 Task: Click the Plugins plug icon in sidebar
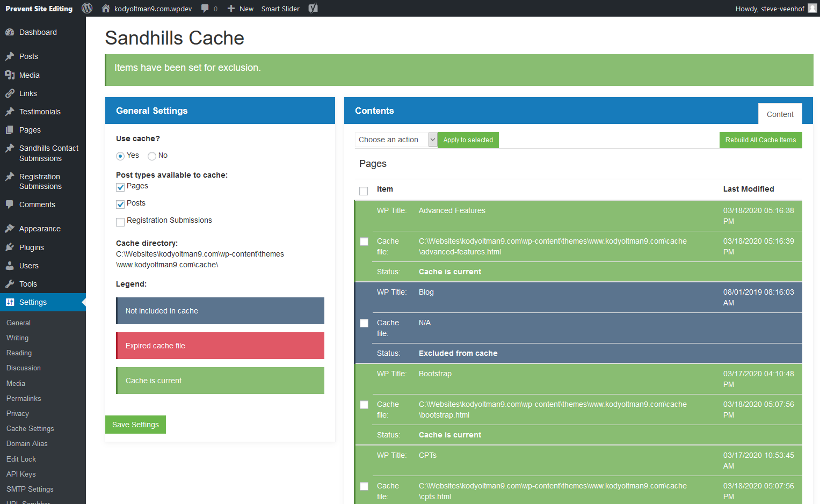[10, 247]
